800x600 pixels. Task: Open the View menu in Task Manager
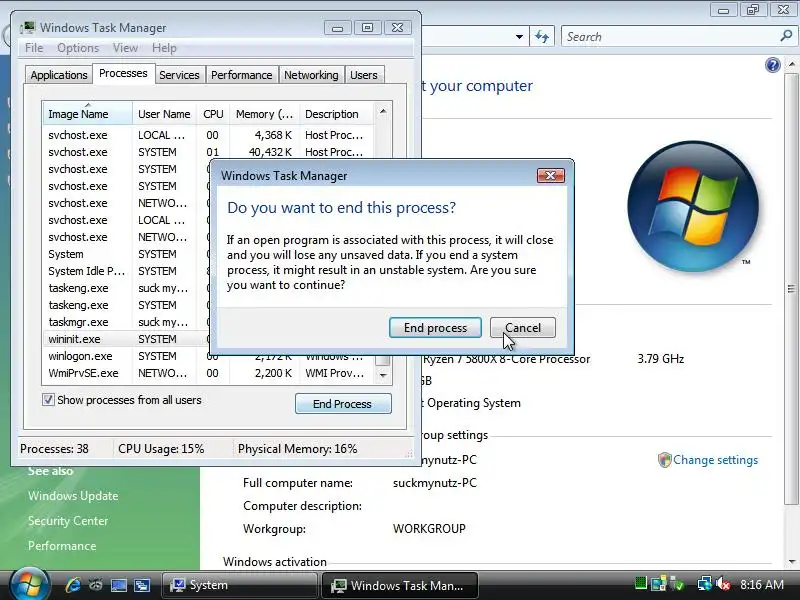pos(125,48)
